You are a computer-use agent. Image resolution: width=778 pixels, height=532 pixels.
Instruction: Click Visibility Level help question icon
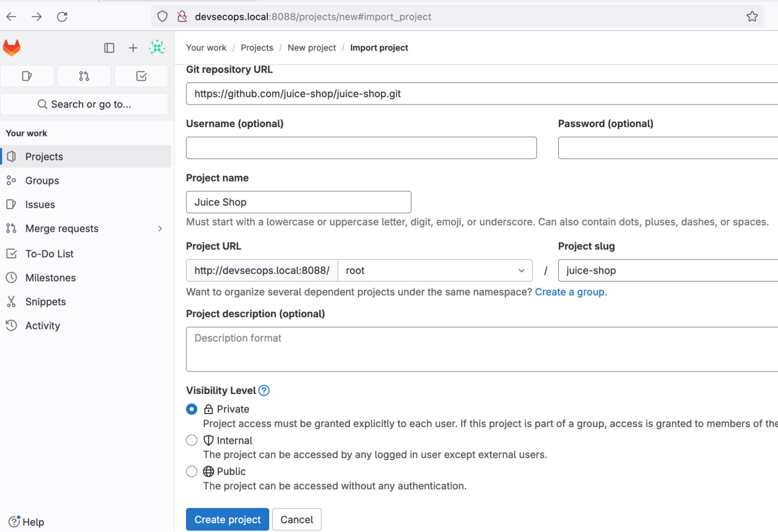pos(264,390)
